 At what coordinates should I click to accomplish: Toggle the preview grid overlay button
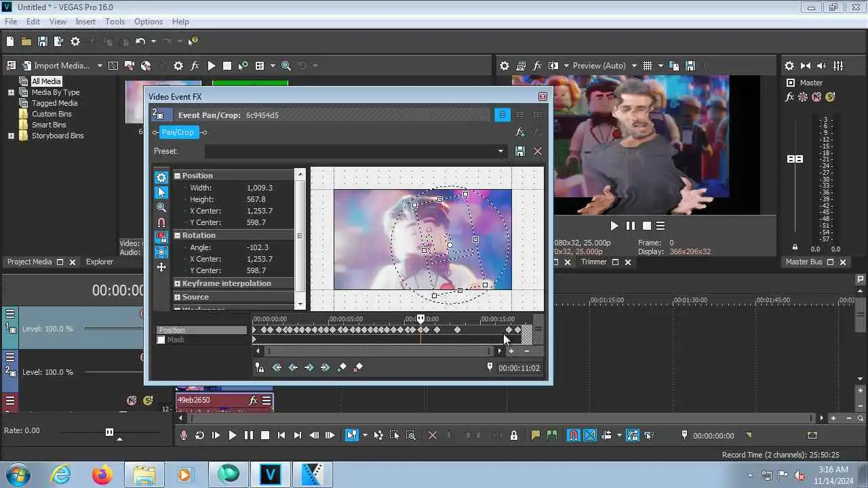pyautogui.click(x=647, y=66)
